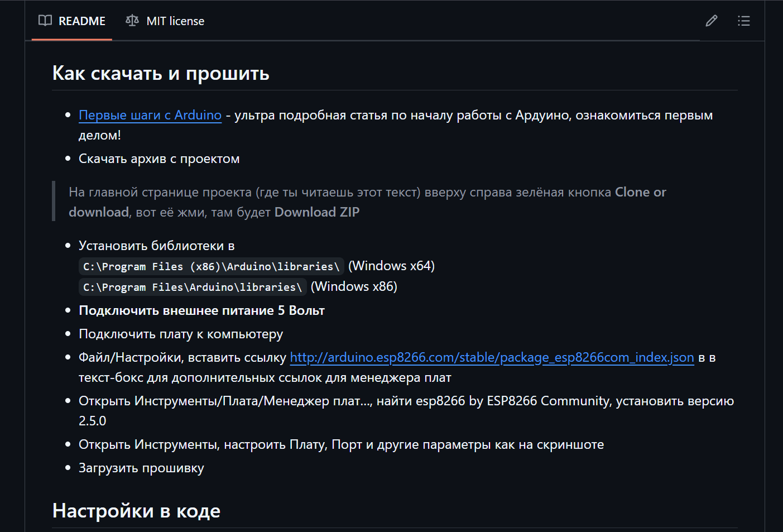Click text Скачать архив с проектом

point(159,159)
